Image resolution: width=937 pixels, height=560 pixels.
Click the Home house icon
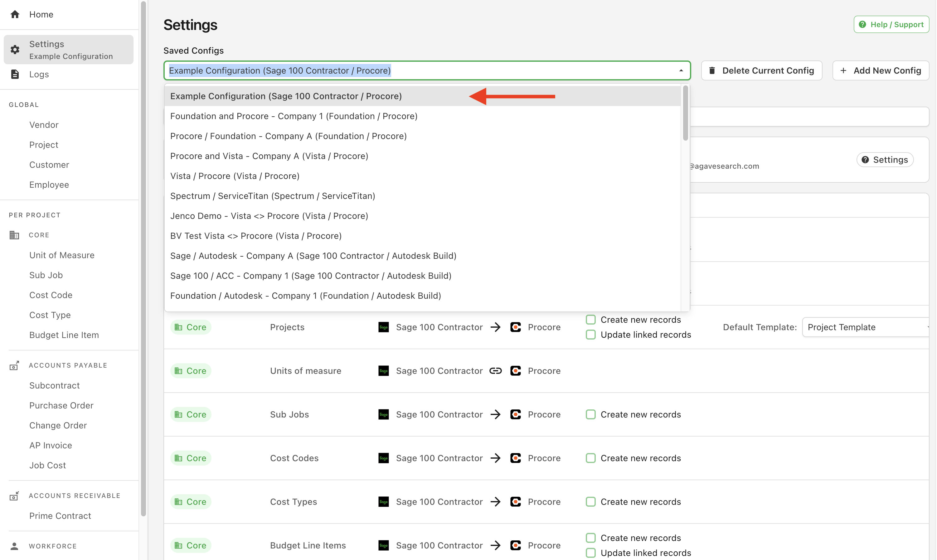click(x=15, y=14)
